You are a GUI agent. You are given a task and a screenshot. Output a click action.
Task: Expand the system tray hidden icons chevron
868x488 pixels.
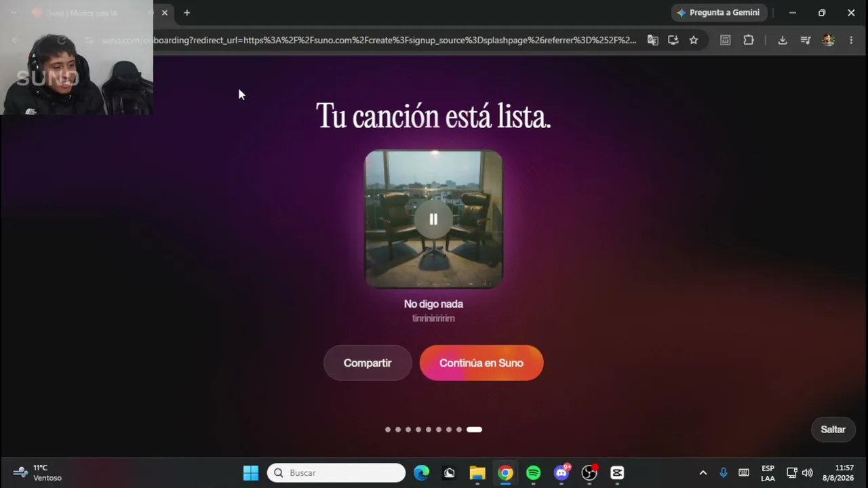(703, 472)
